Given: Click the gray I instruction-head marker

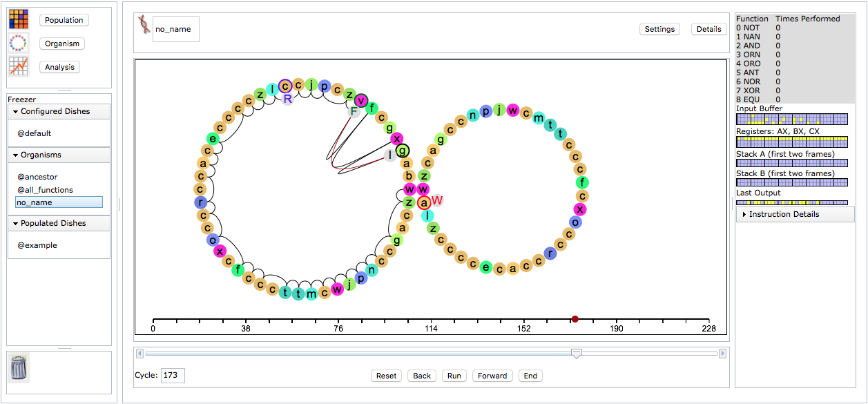Looking at the screenshot, I should (x=391, y=155).
